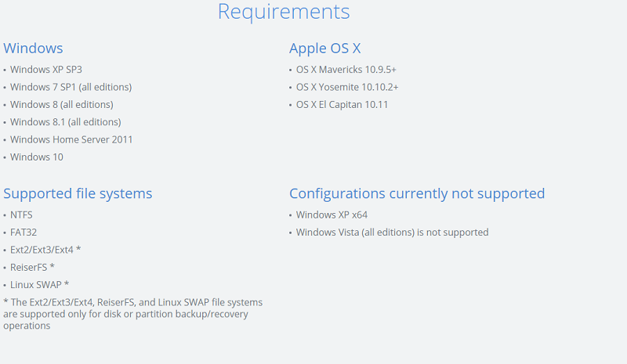Image resolution: width=627 pixels, height=364 pixels.
Task: Click the Windows 8.1 (all editions) entry
Action: (x=66, y=122)
